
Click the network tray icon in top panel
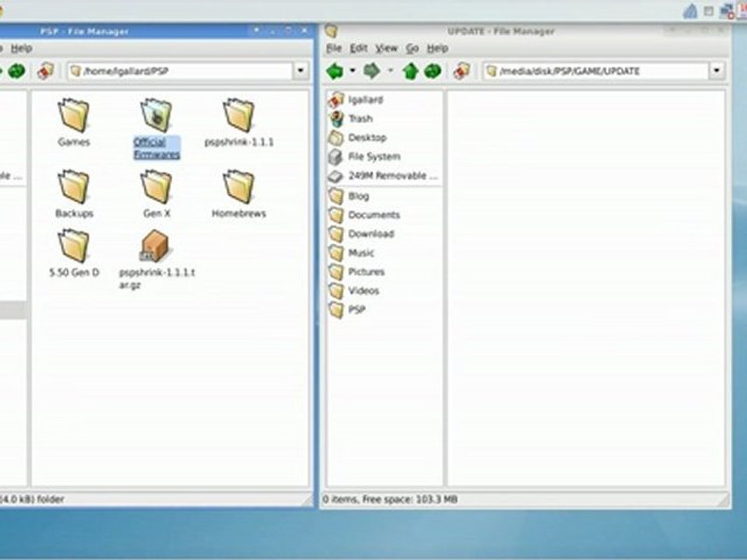coord(728,10)
